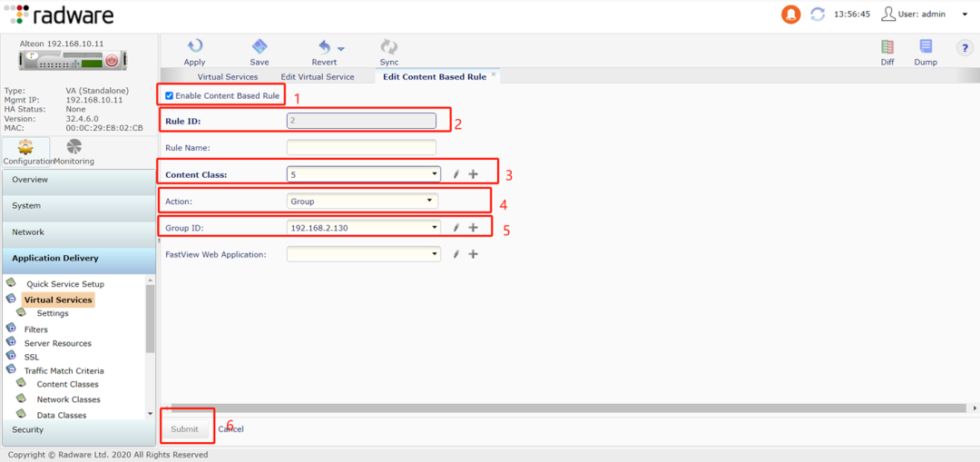Edit Content Class with pencil icon
The height and width of the screenshot is (462, 980).
pyautogui.click(x=456, y=174)
